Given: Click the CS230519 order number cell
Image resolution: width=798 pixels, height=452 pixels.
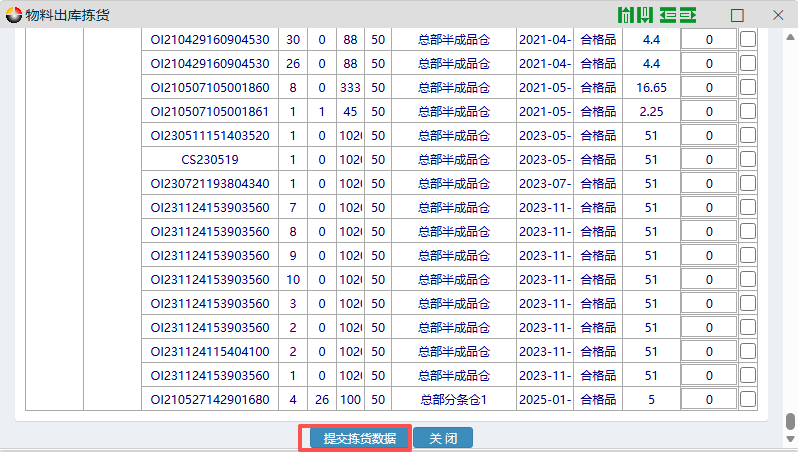Looking at the screenshot, I should point(210,160).
